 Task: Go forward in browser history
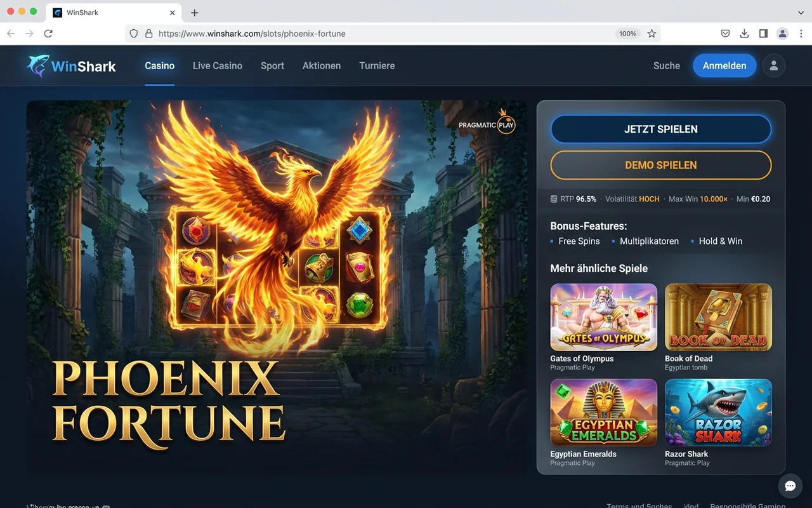(x=29, y=34)
